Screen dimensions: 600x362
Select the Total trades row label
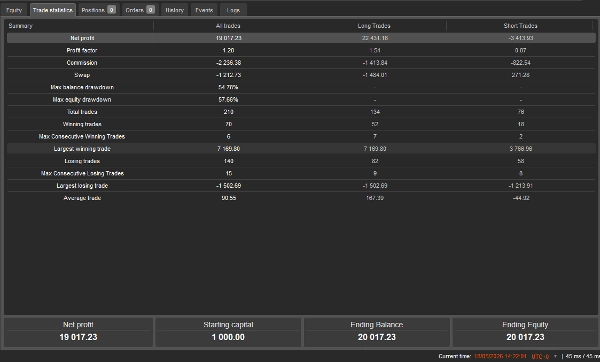coord(82,112)
